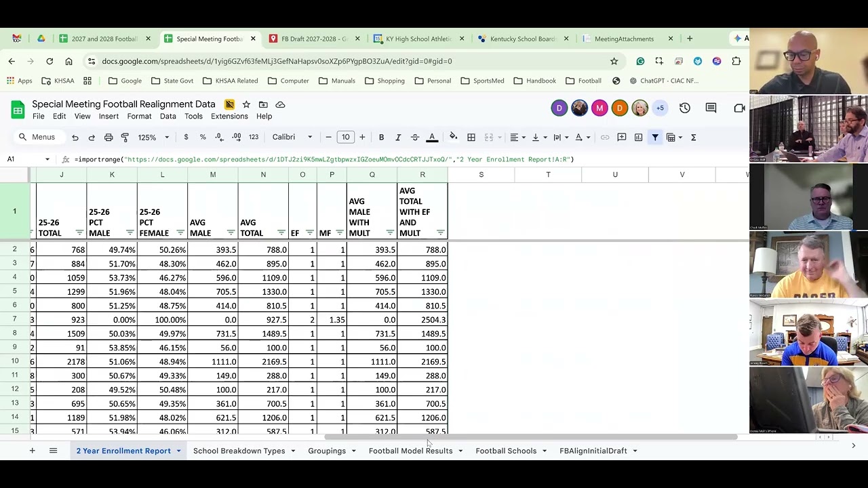Screen dimensions: 868x488
Task: Decrease font size with minus
Action: coord(328,137)
